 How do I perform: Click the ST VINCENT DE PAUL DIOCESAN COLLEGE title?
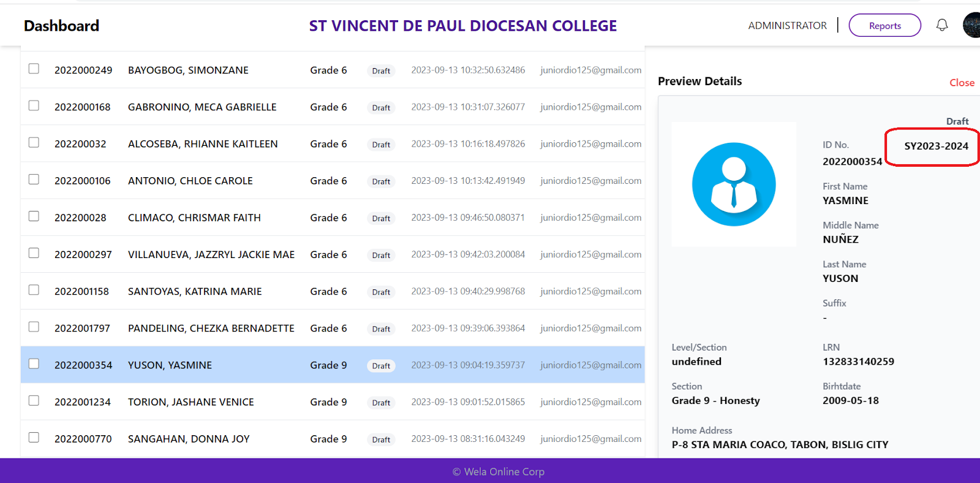click(462, 26)
